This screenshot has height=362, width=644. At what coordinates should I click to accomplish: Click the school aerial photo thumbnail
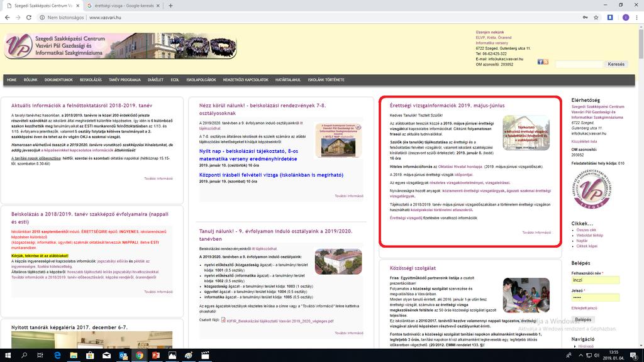338,262
